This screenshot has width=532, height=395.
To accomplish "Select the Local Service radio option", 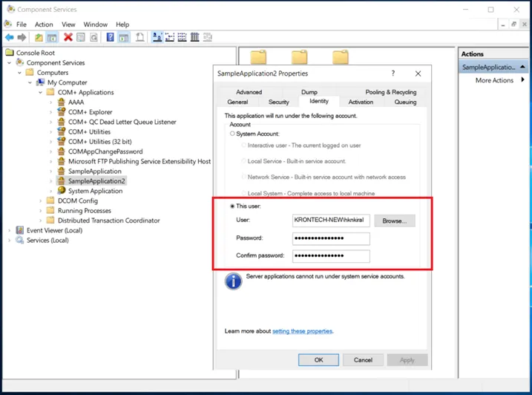I will click(243, 161).
